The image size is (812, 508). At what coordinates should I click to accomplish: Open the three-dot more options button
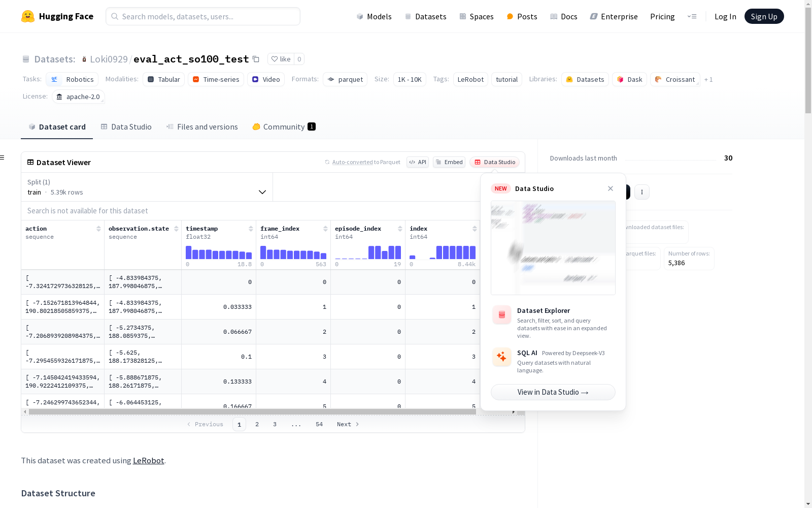pos(642,192)
